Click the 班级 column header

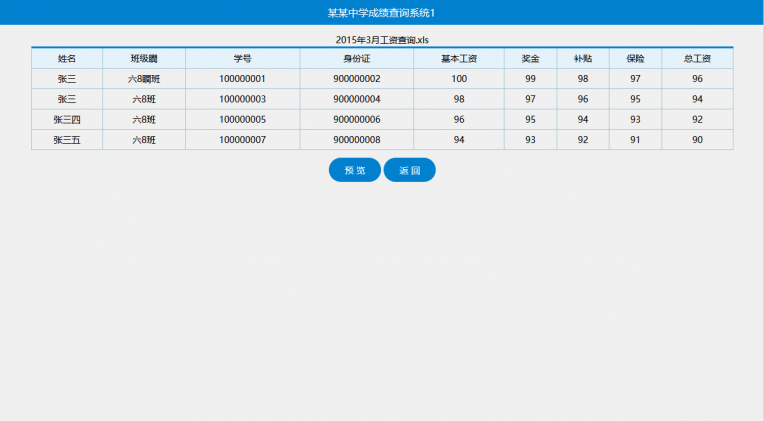pos(144,59)
